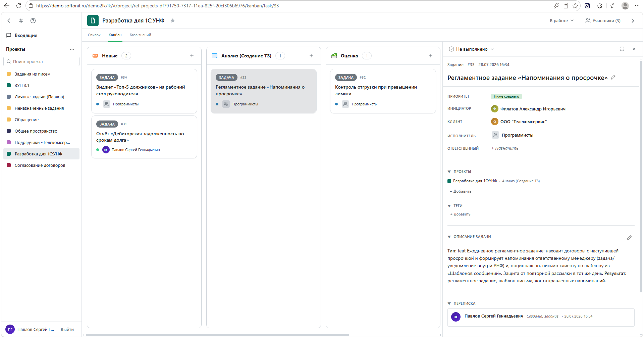The width and height of the screenshot is (644, 338).
Task: Open the База знаний tab
Action: click(x=140, y=35)
